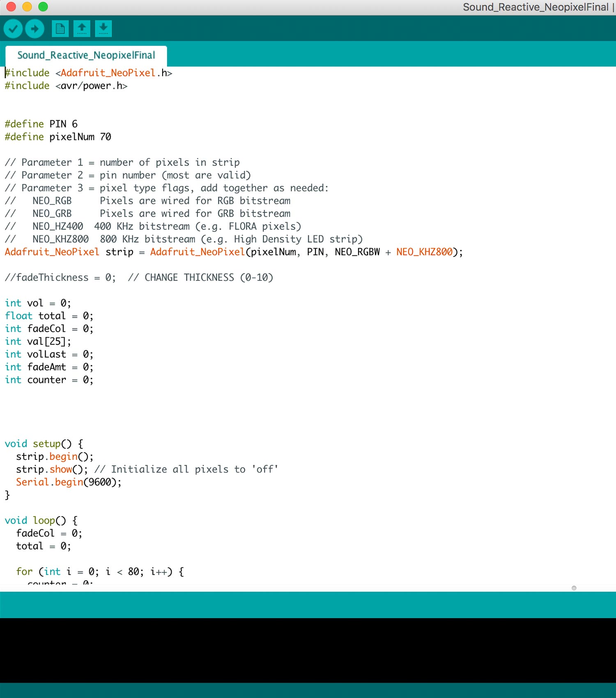
Task: Click the line '#define PIN 6'
Action: pos(41,124)
